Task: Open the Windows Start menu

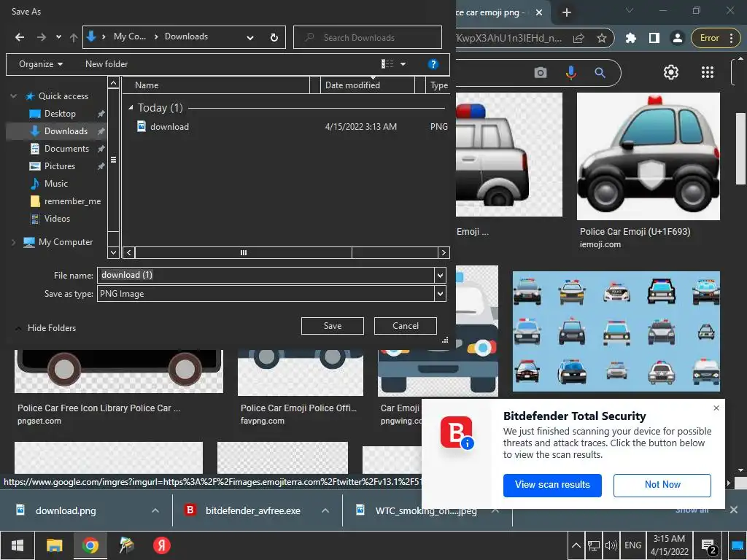Action: click(18, 545)
